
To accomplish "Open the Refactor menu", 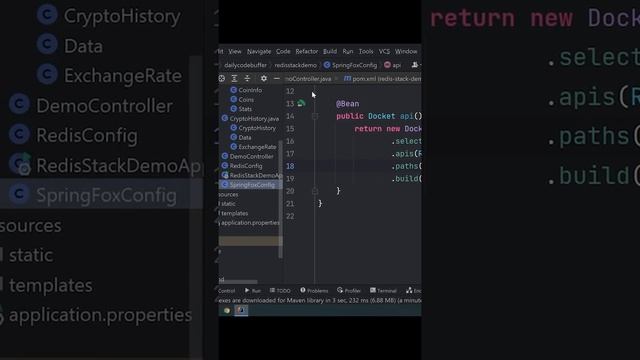I will [307, 51].
